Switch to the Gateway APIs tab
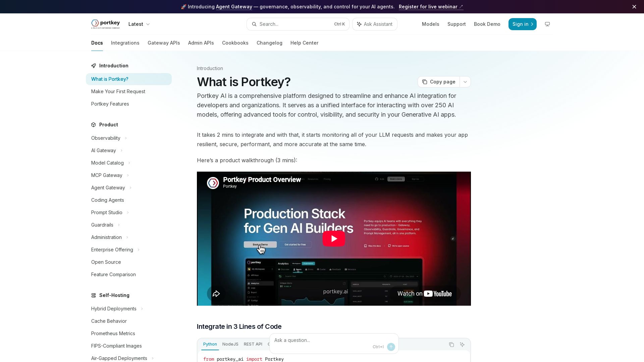 164,43
